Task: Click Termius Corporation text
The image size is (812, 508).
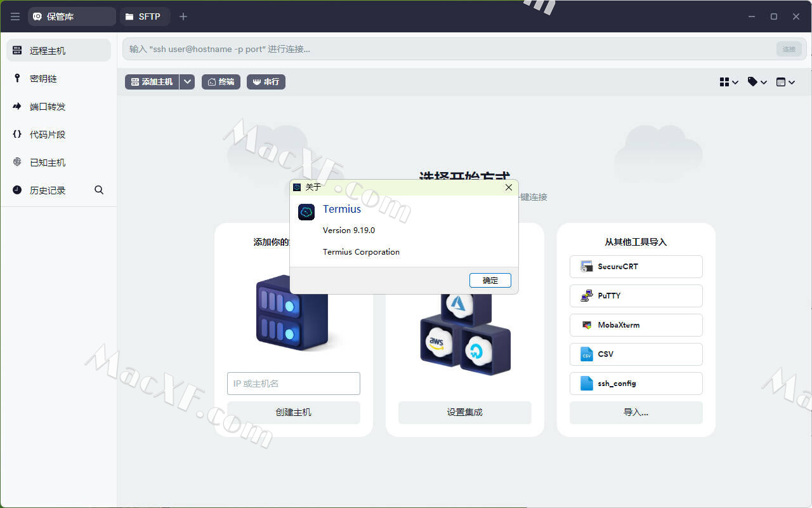Action: (361, 251)
